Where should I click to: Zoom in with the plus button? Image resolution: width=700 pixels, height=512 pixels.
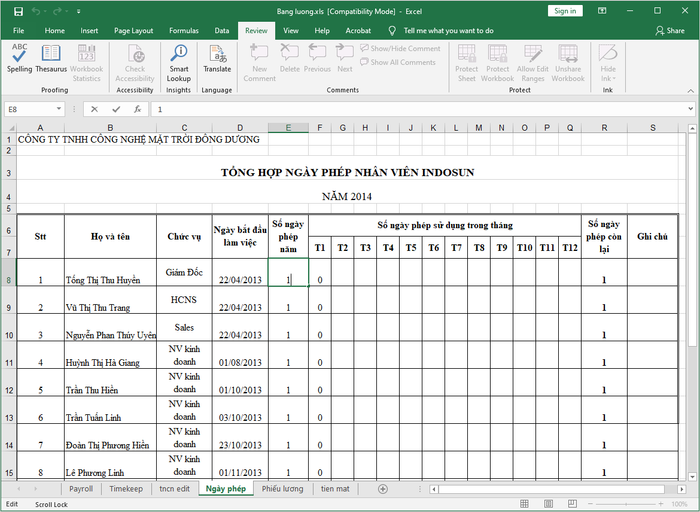point(661,504)
